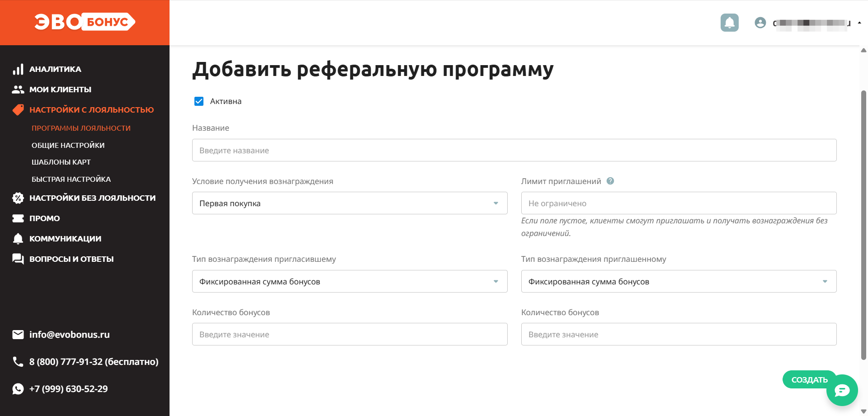Image resolution: width=868 pixels, height=416 pixels.
Task: Click the Промо ticket icon
Action: 18,218
